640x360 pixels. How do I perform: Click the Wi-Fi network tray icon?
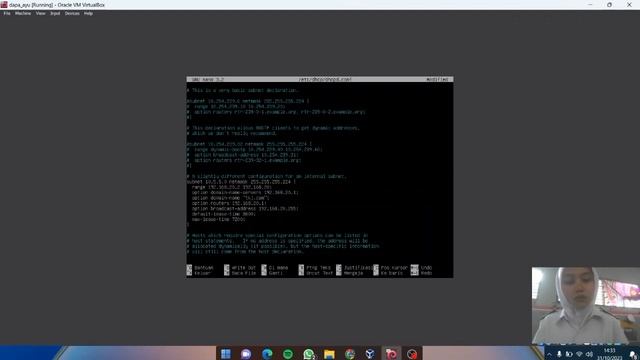click(579, 354)
